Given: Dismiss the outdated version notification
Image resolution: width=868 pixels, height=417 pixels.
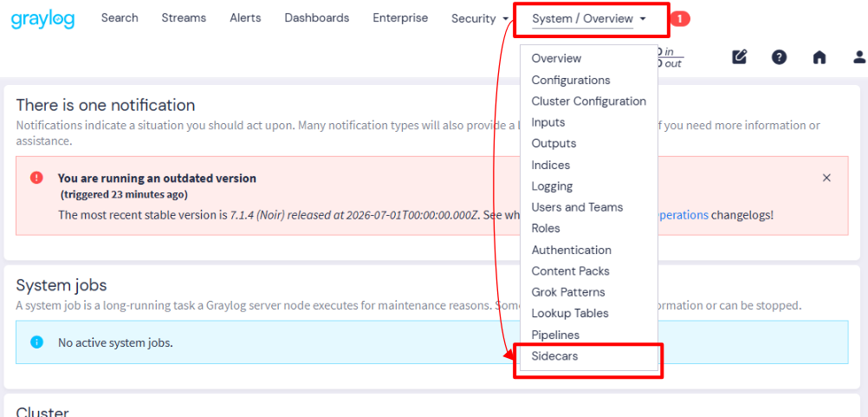Looking at the screenshot, I should 826,178.
